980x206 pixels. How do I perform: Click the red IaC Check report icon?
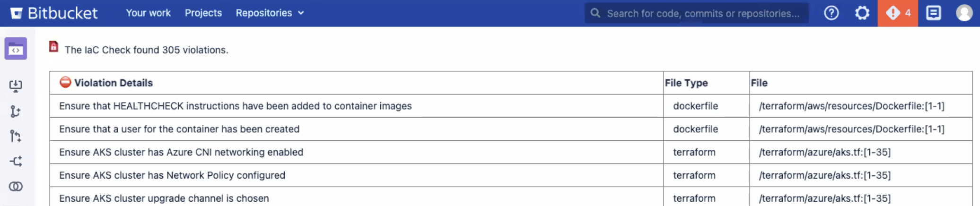[x=54, y=47]
